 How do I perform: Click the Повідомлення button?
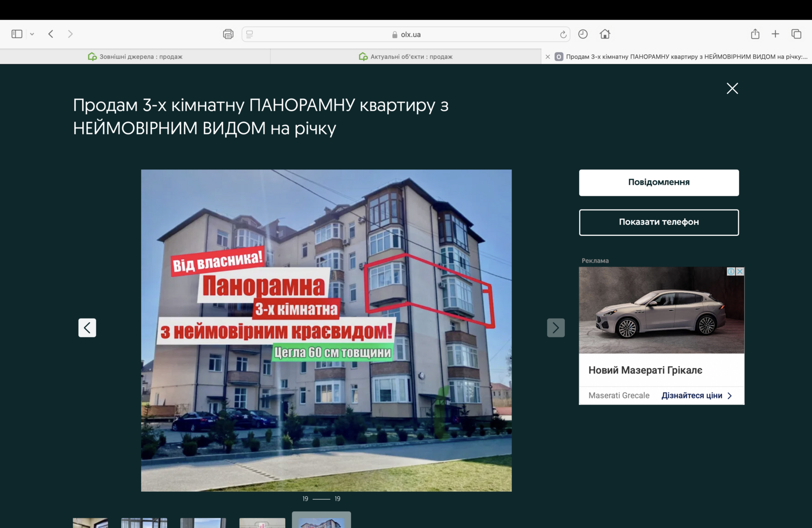[x=658, y=183]
